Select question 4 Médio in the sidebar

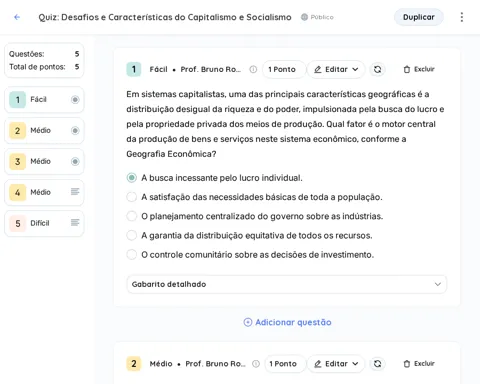click(44, 192)
